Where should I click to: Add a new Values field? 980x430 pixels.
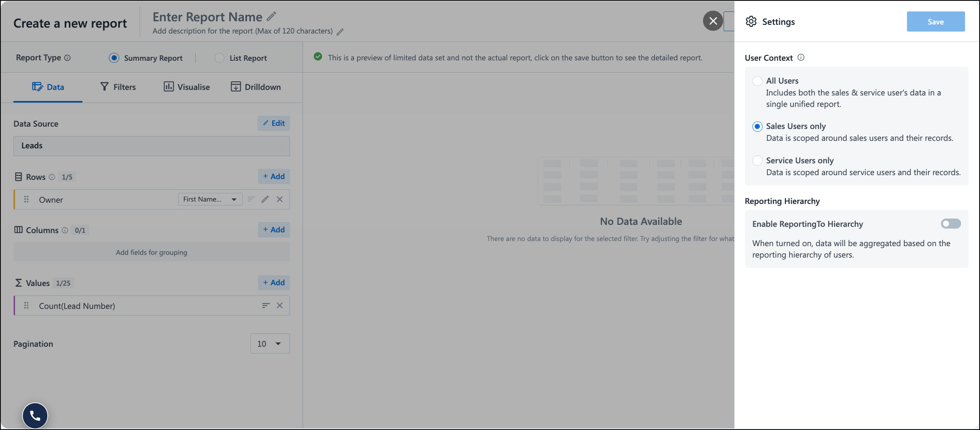tap(274, 282)
